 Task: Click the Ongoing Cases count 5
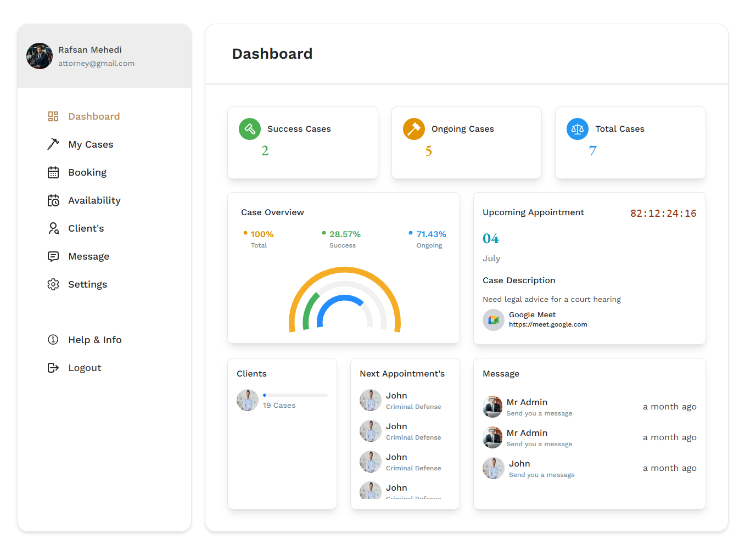pyautogui.click(x=429, y=151)
